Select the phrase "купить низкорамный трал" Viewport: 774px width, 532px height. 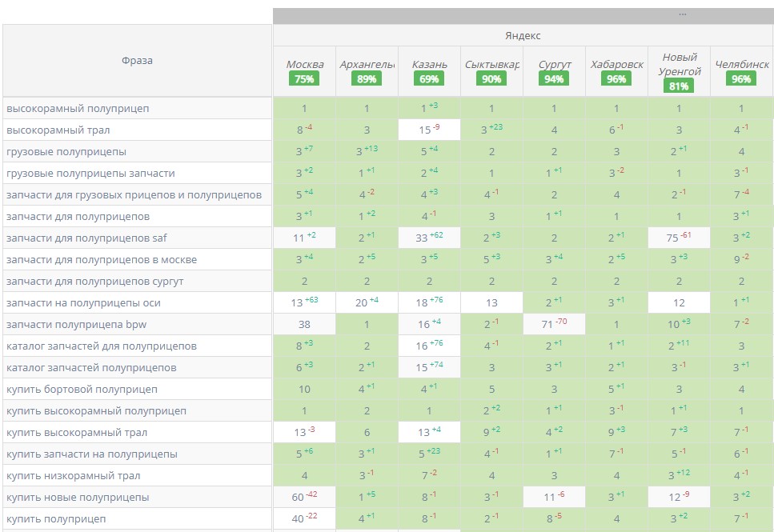point(74,476)
